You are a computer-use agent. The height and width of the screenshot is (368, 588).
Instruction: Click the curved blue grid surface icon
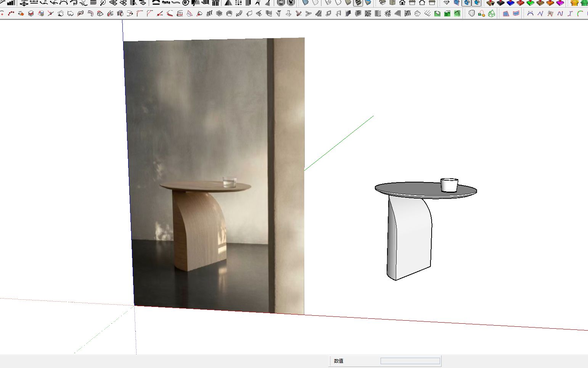click(x=516, y=13)
